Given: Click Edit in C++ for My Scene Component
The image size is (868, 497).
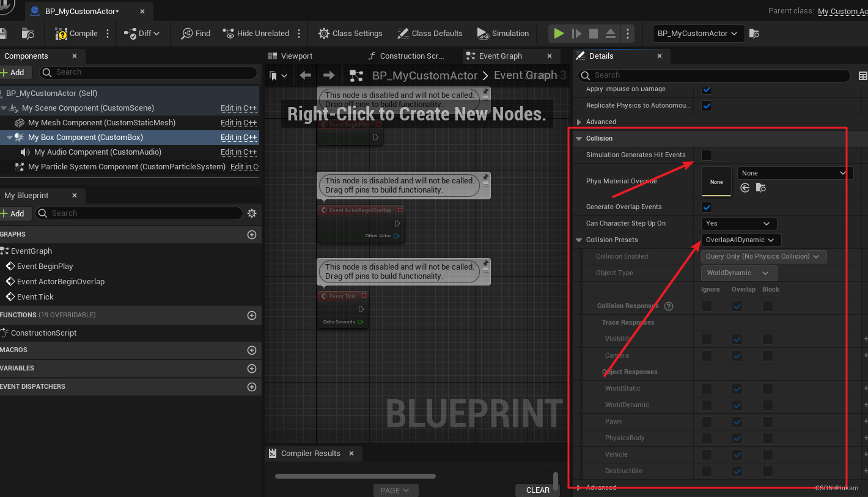Looking at the screenshot, I should [x=238, y=108].
